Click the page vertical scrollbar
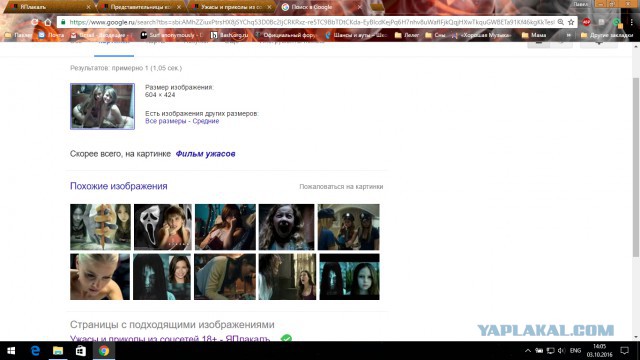The width and height of the screenshot is (640, 360). tap(636, 167)
